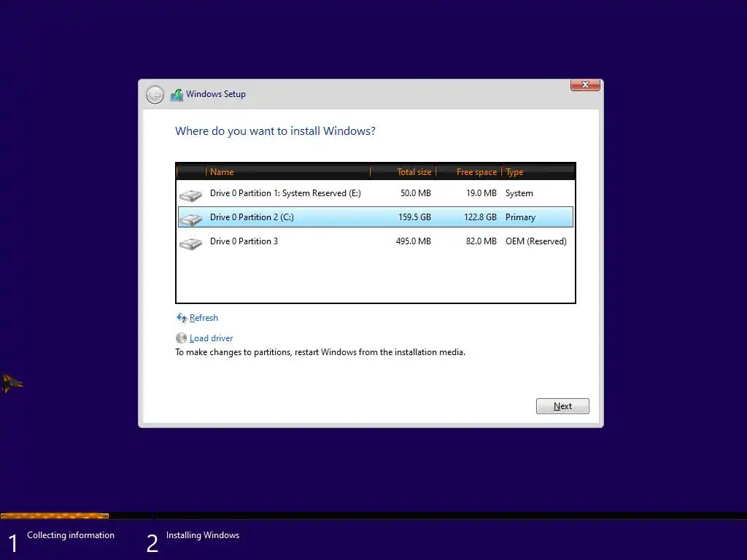This screenshot has height=560, width=747.
Task: Click the 495.0 MB total size cell
Action: coord(413,241)
